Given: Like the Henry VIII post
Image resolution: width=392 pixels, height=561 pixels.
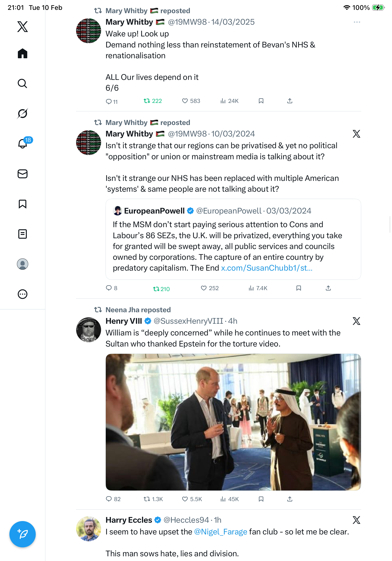Looking at the screenshot, I should pos(185,499).
